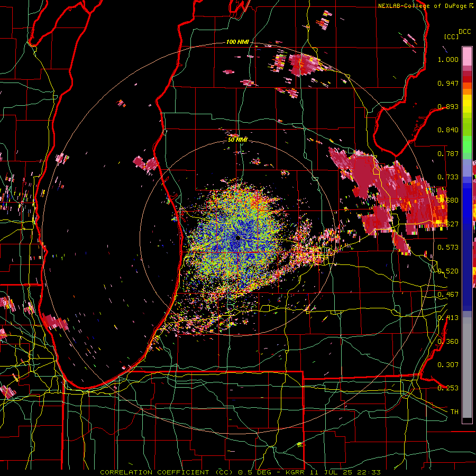Click the 0.947 color scale value
476x476 pixels.
(448, 83)
